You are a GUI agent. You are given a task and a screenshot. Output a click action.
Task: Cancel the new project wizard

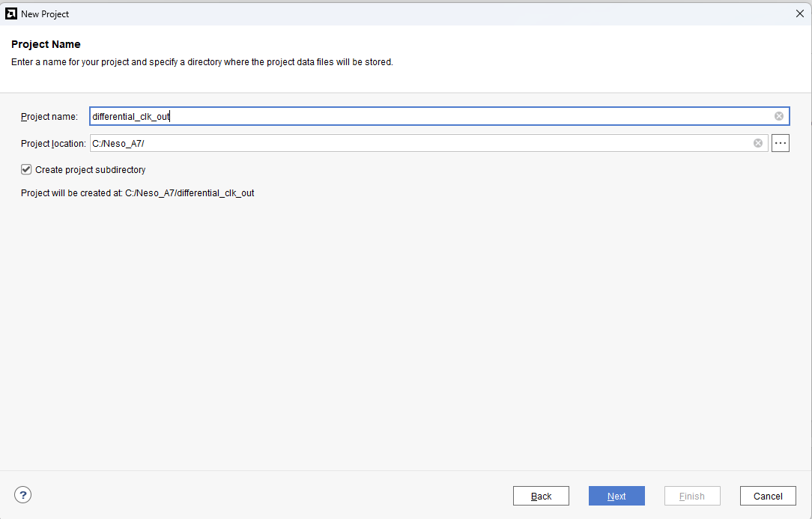(768, 496)
